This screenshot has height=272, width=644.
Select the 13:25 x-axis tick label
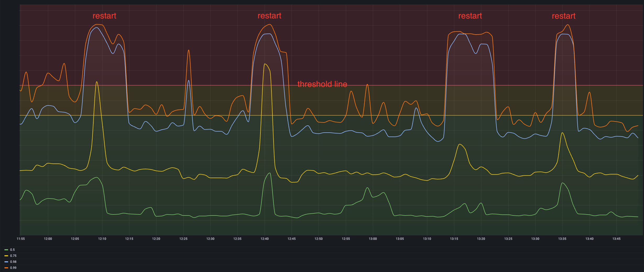[508, 239]
